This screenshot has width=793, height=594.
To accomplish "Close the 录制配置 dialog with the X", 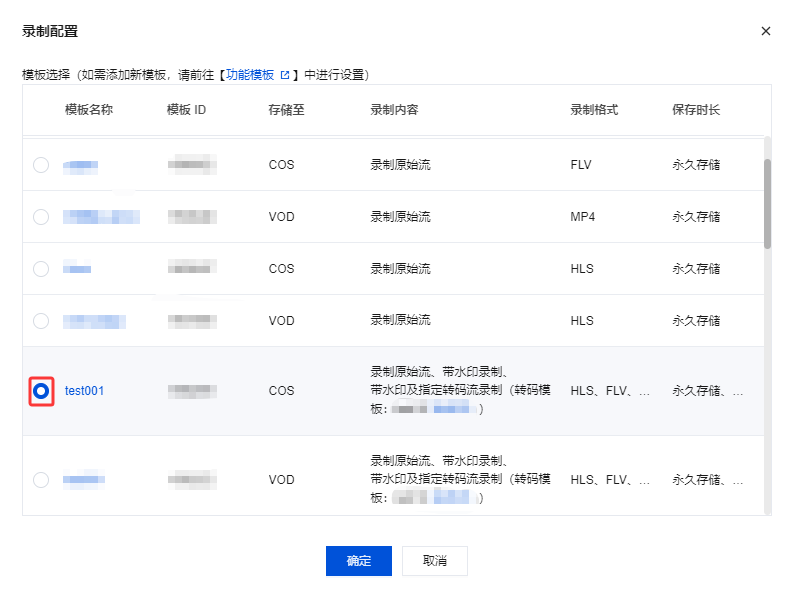I will pos(766,31).
